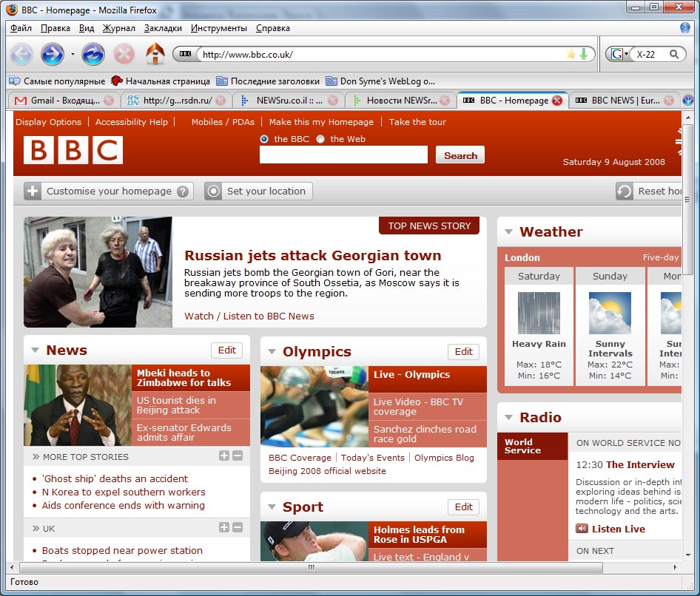The width and height of the screenshot is (700, 596).
Task: Close the NEWSru.co.il tab
Action: (x=333, y=101)
